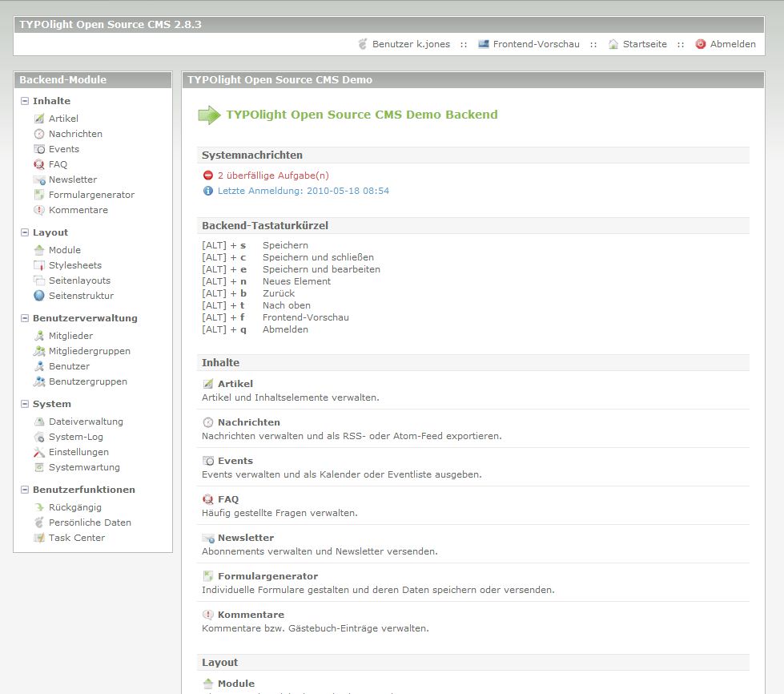Select Seitenstruktur in the sidebar menu
This screenshot has width=784, height=694.
81,296
